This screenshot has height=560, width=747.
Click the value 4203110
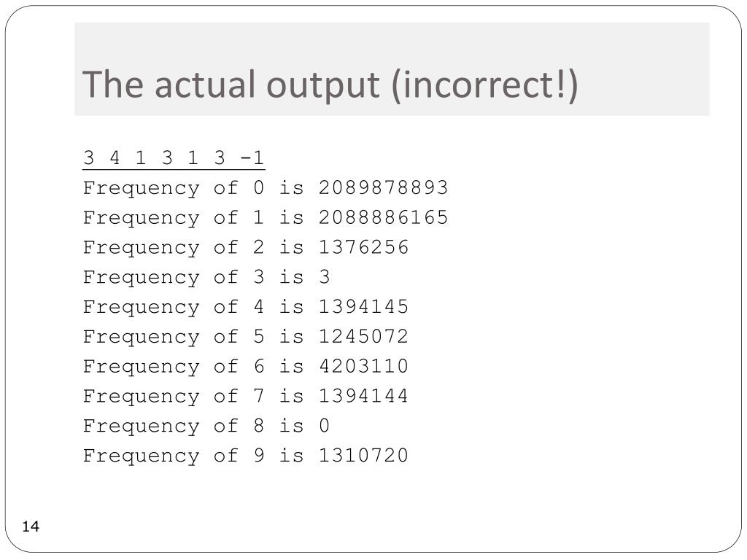363,366
